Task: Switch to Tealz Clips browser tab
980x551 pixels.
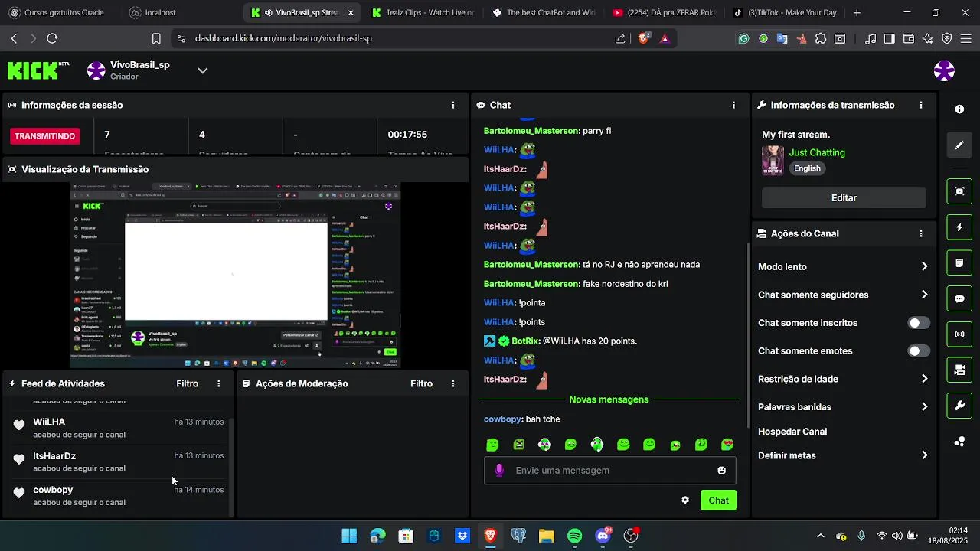Action: pos(423,13)
